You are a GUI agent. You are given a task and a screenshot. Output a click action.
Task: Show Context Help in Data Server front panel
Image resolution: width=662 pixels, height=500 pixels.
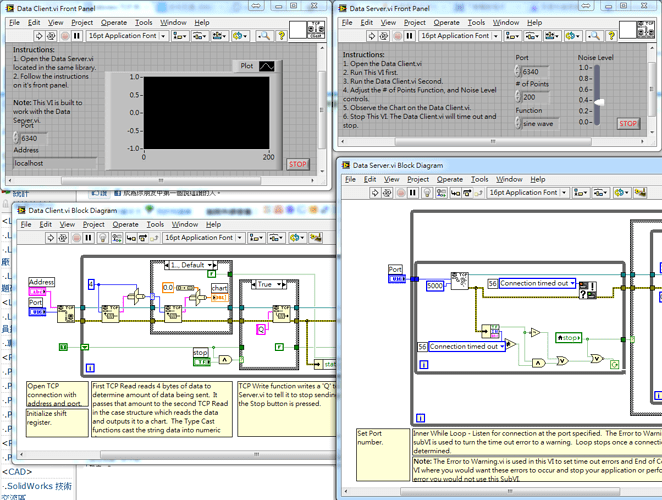611,36
